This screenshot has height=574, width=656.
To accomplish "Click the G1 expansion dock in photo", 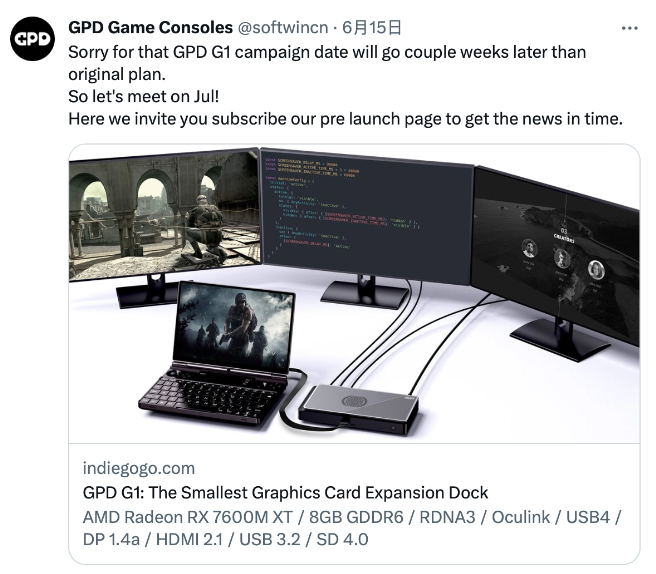I will 358,410.
